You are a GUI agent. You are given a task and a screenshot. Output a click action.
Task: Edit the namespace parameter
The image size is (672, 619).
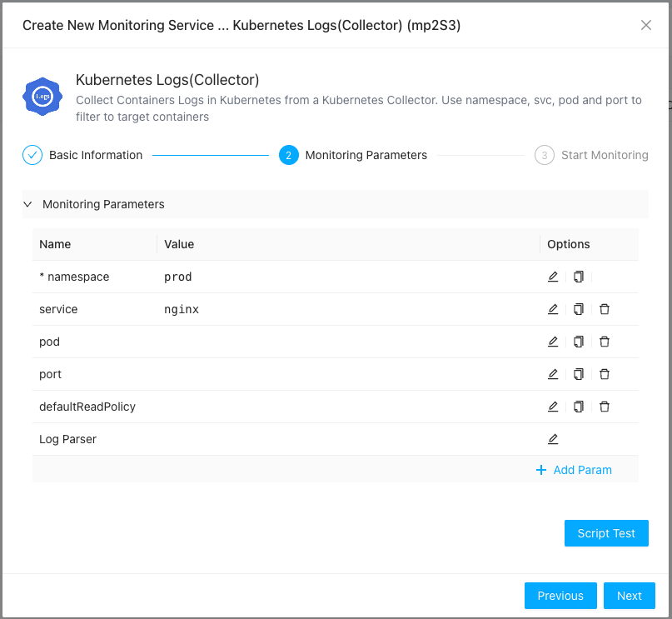point(553,277)
